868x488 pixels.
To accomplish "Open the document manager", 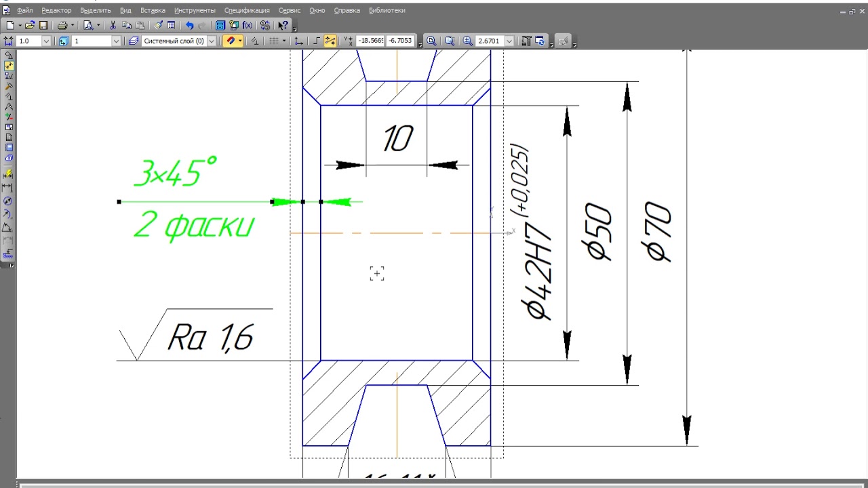I will pos(220,25).
